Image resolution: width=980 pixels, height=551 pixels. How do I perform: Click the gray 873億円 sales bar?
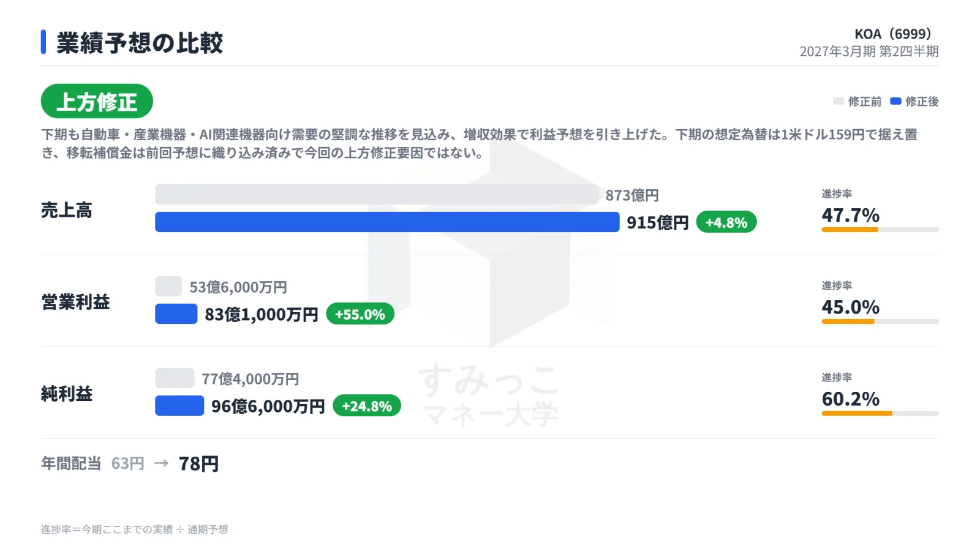pos(377,195)
